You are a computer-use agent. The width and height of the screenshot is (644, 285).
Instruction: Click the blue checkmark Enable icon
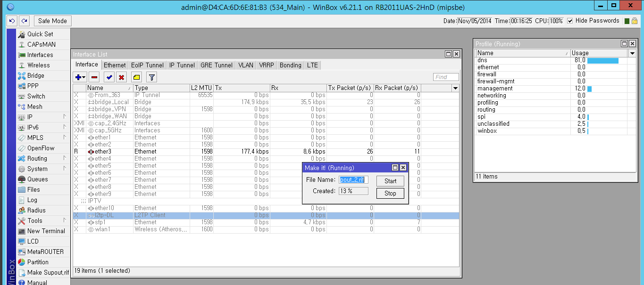pos(109,77)
